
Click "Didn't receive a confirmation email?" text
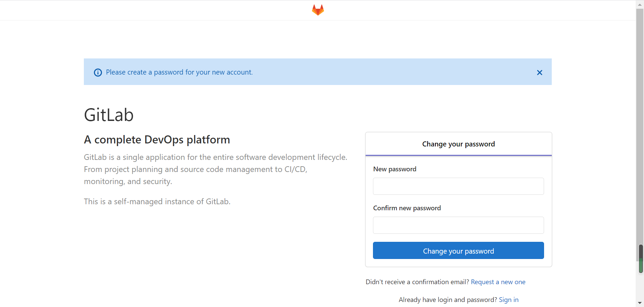417,282
